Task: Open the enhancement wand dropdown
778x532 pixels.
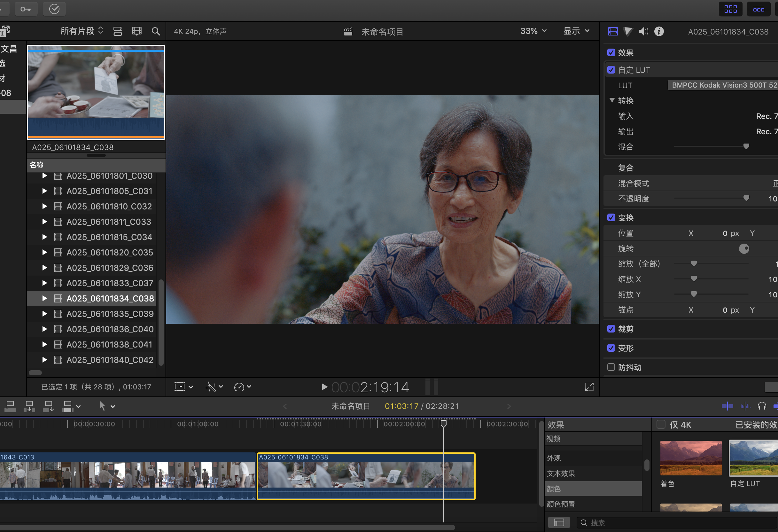Action: 214,387
